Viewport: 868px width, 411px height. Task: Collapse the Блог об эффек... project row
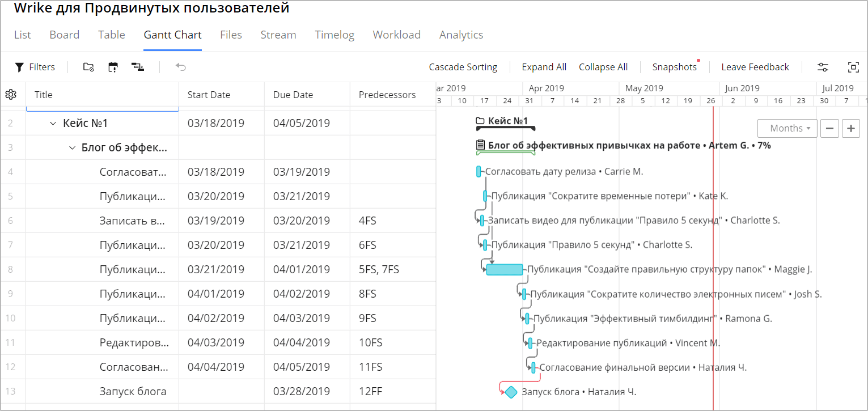pyautogui.click(x=72, y=148)
